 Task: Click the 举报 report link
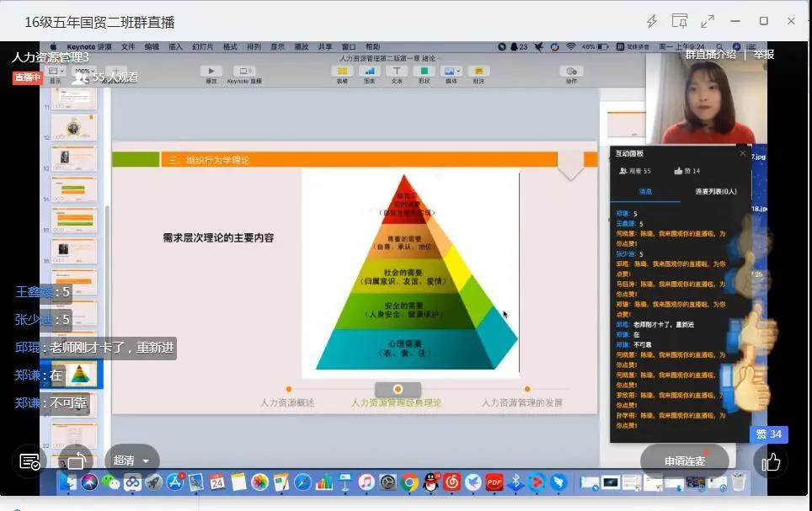click(x=763, y=55)
